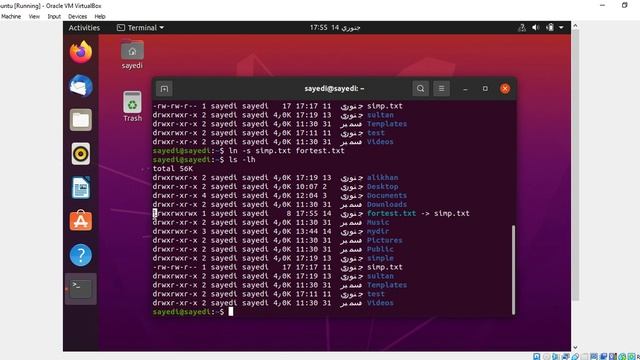The image size is (640, 360).
Task: Open the VirtualBox Input menu
Action: (x=54, y=17)
